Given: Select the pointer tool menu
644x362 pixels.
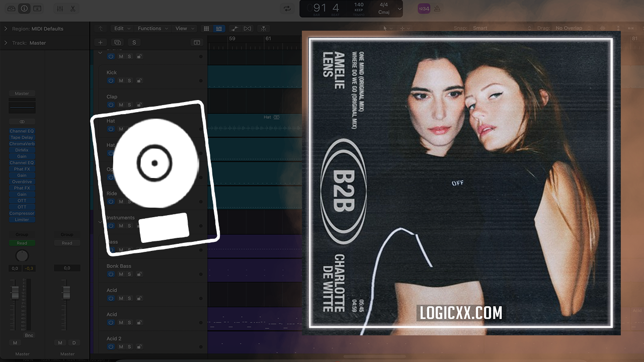Looking at the screenshot, I should pyautogui.click(x=386, y=29).
